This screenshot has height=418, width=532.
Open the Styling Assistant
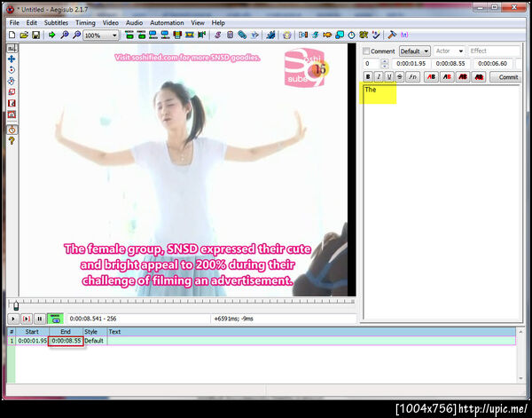tap(315, 35)
